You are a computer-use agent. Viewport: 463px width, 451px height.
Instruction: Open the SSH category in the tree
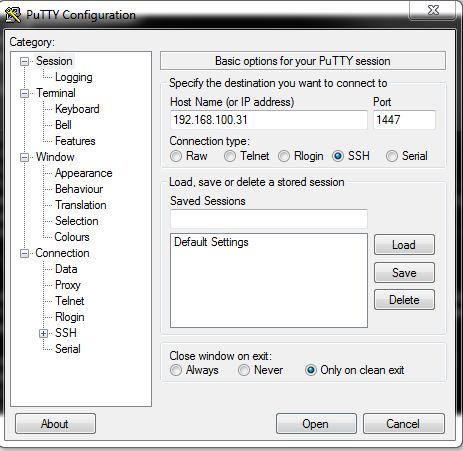66,333
